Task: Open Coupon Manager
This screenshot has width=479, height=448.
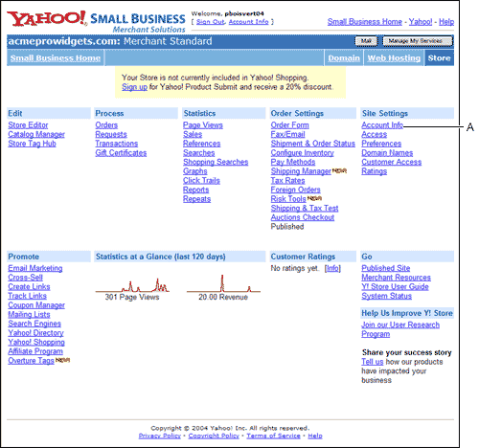Action: (36, 305)
